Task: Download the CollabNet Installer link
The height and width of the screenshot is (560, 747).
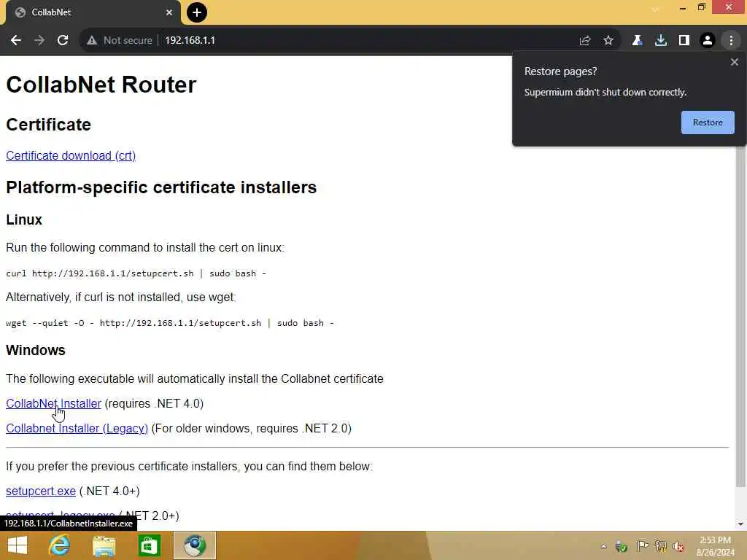Action: click(53, 403)
